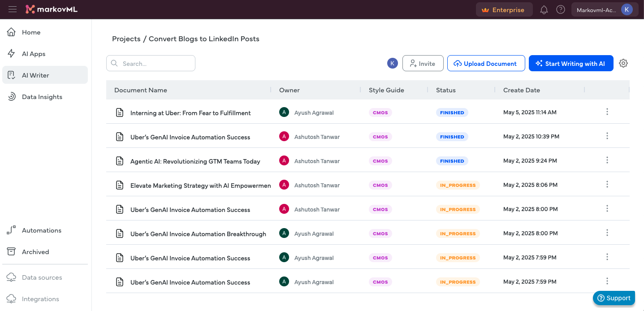Open the Support chat button
This screenshot has height=311, width=644.
pyautogui.click(x=614, y=298)
